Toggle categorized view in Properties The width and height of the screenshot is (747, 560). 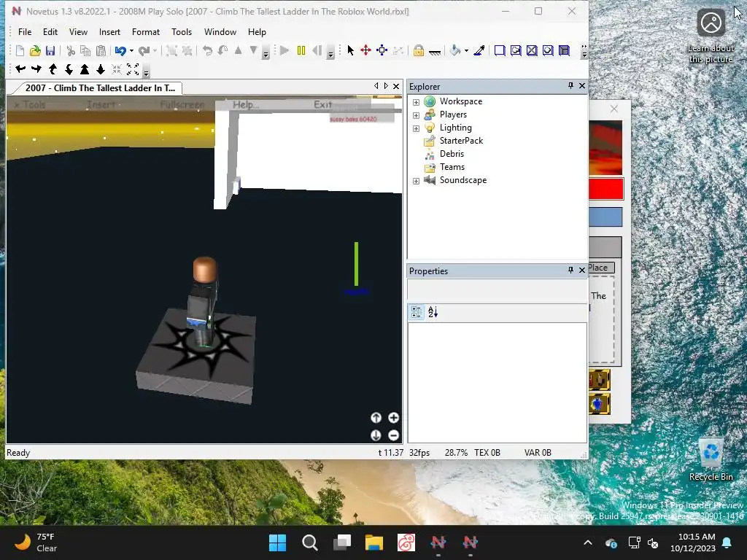(417, 312)
